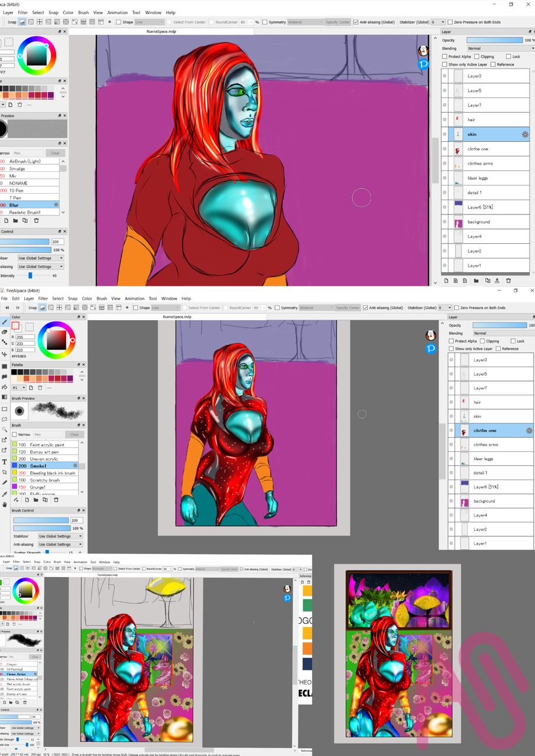The height and width of the screenshot is (756, 535).
Task: Select the Eyedropper tool
Action: point(5,494)
